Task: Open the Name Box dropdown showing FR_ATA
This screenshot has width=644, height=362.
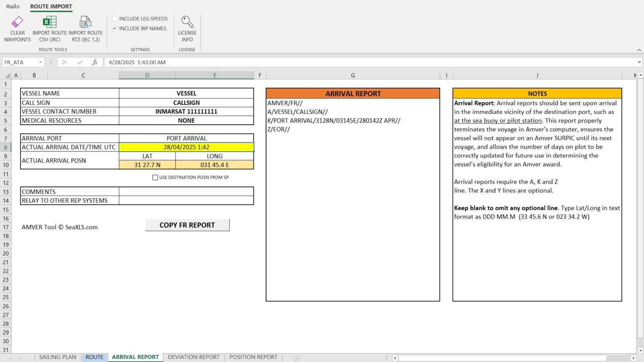Action: pos(40,62)
